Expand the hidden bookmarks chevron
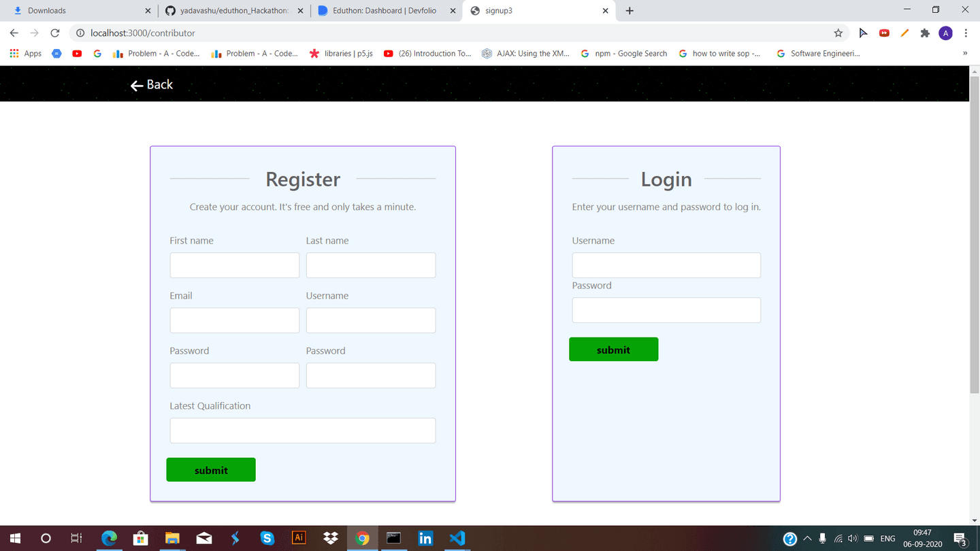Image resolution: width=980 pixels, height=551 pixels. pos(965,53)
